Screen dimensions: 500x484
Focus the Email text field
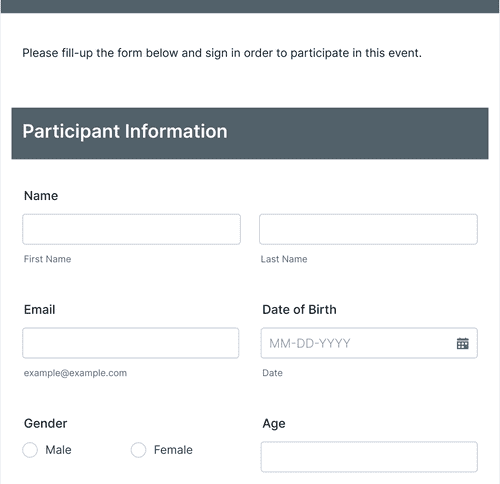pyautogui.click(x=131, y=343)
